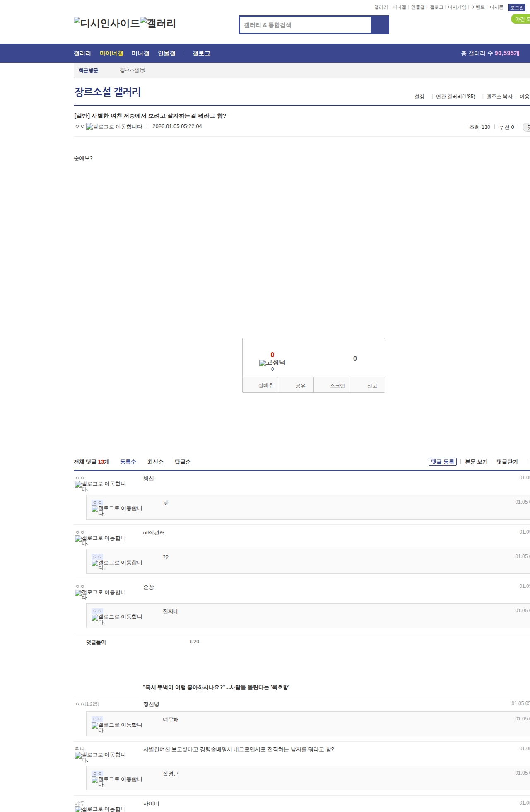Toggle 야간 모드 night mode

click(x=521, y=19)
